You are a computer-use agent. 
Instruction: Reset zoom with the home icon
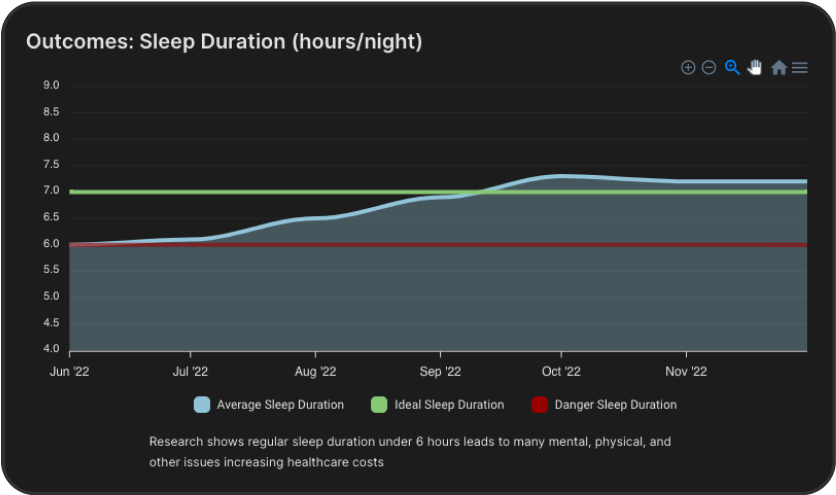pyautogui.click(x=778, y=68)
